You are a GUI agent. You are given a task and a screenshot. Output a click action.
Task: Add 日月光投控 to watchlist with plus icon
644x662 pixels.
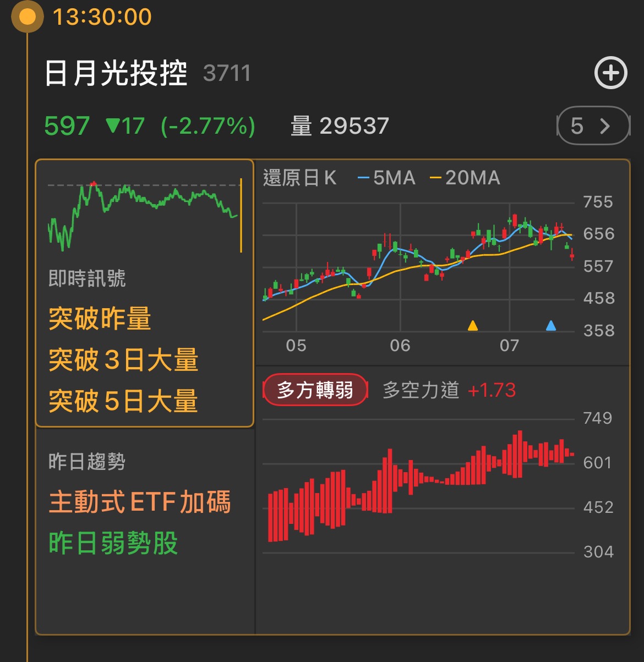pyautogui.click(x=611, y=73)
